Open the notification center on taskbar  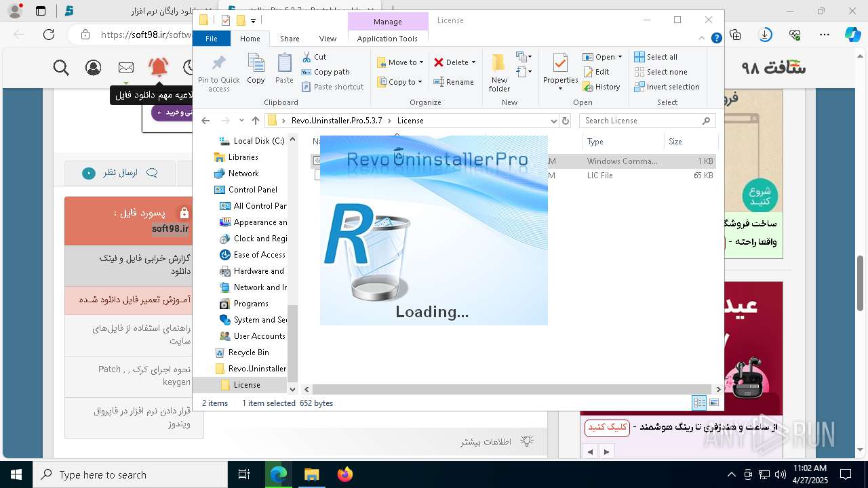click(846, 474)
